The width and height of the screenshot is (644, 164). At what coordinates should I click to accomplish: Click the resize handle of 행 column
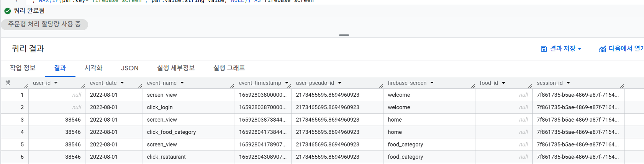click(x=26, y=86)
